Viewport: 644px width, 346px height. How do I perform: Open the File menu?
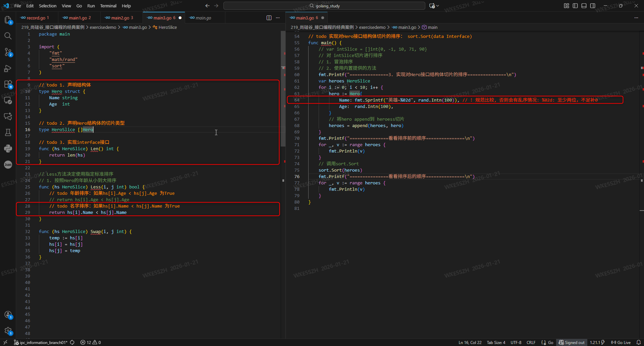[x=18, y=6]
